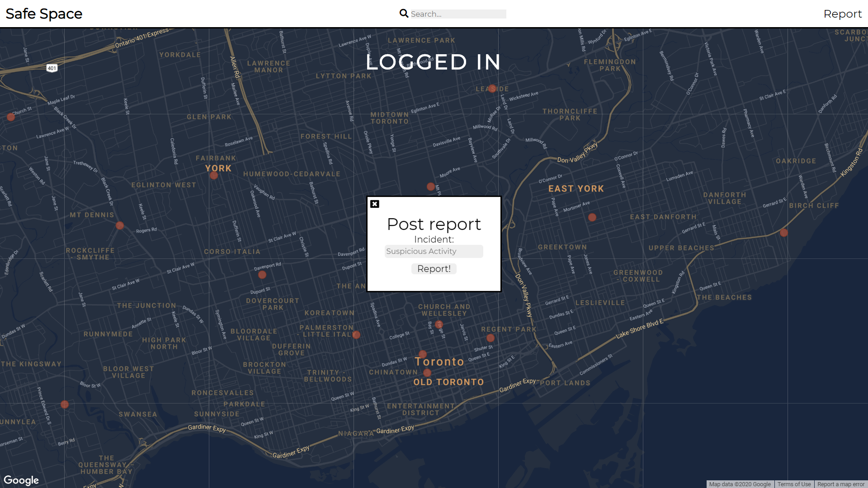
Task: Click incident marker on Kingston Rd
Action: [x=784, y=233]
